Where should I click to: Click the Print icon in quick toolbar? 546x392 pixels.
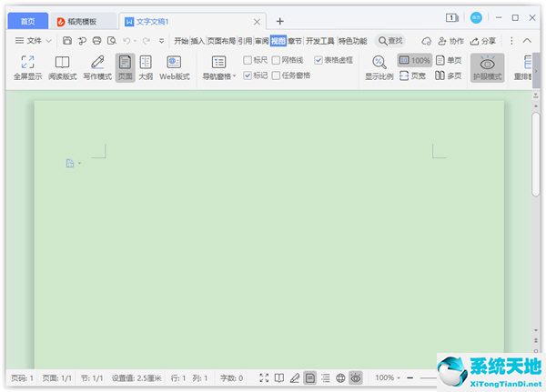tap(96, 41)
